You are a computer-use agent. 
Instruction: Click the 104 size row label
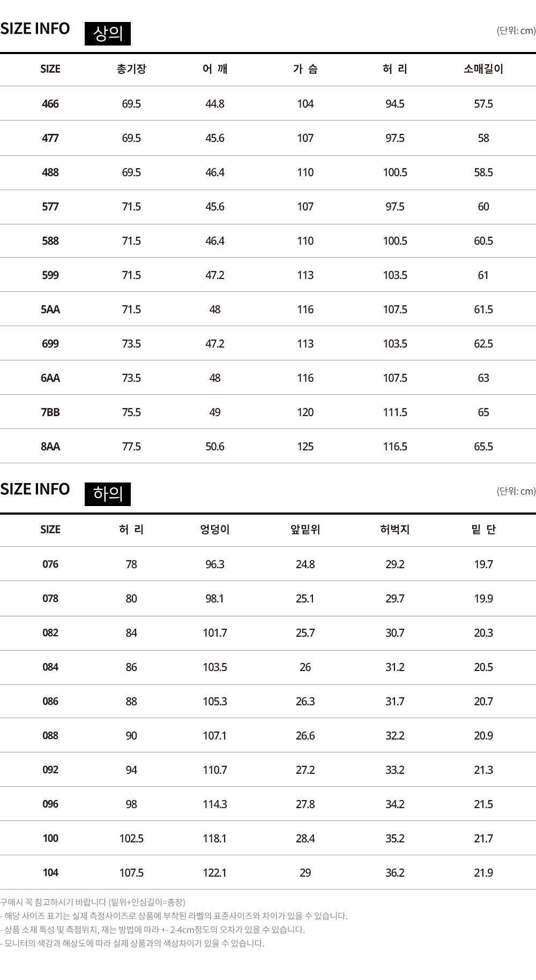click(x=50, y=873)
